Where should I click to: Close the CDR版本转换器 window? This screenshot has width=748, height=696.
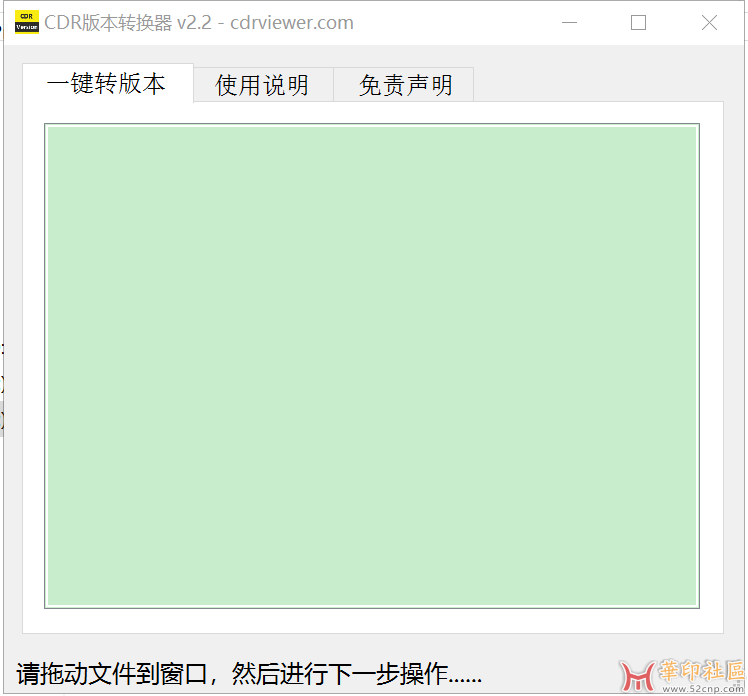tap(709, 23)
